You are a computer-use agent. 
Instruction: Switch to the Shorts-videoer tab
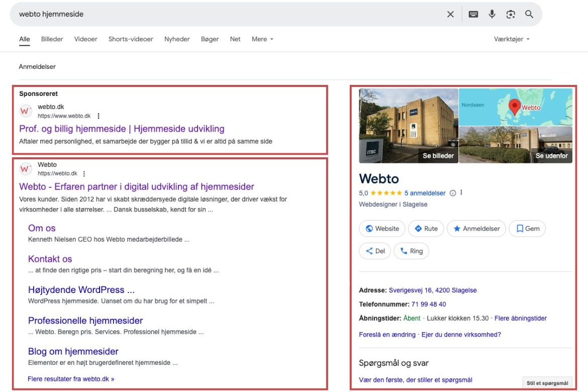[x=131, y=39]
